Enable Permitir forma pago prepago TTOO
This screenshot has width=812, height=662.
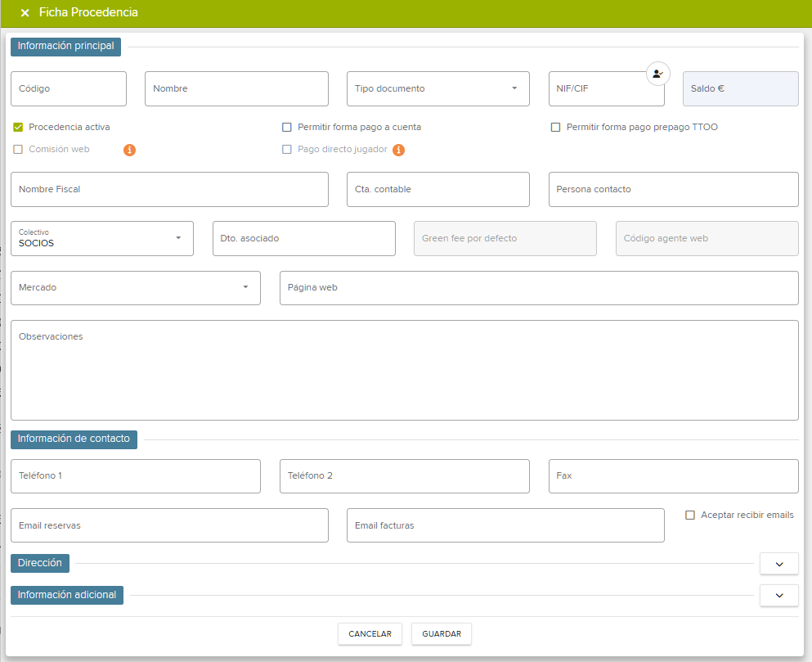coord(555,127)
